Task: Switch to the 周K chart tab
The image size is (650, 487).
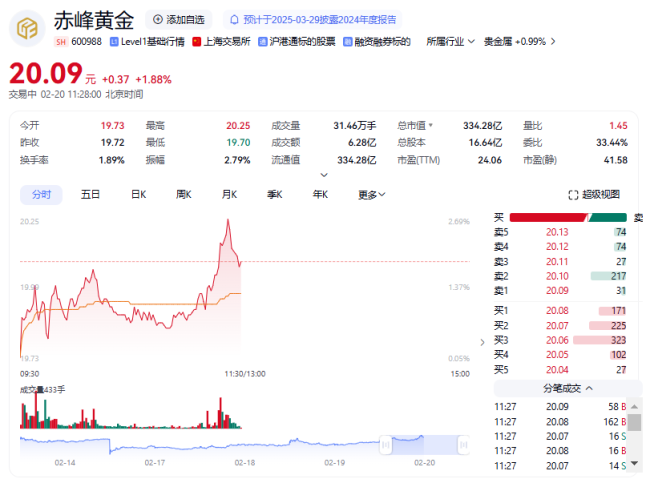Action: click(x=184, y=194)
